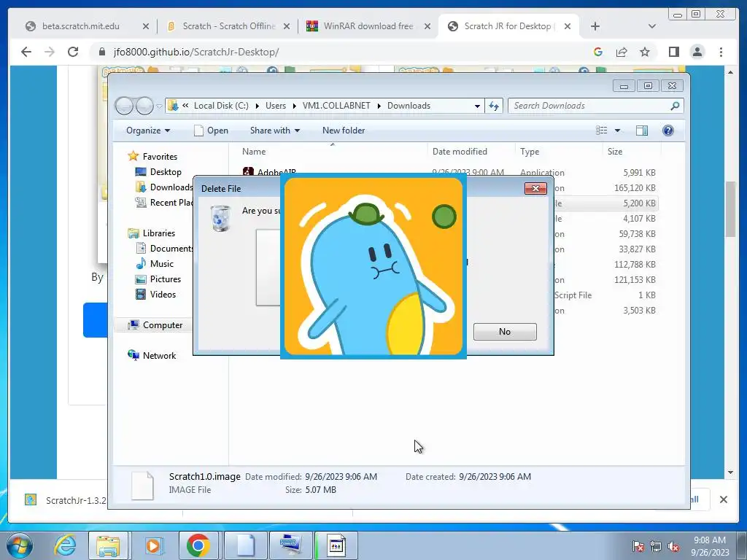Select Desktop in Favorites
Screen dimensions: 747x560
(158, 172)
